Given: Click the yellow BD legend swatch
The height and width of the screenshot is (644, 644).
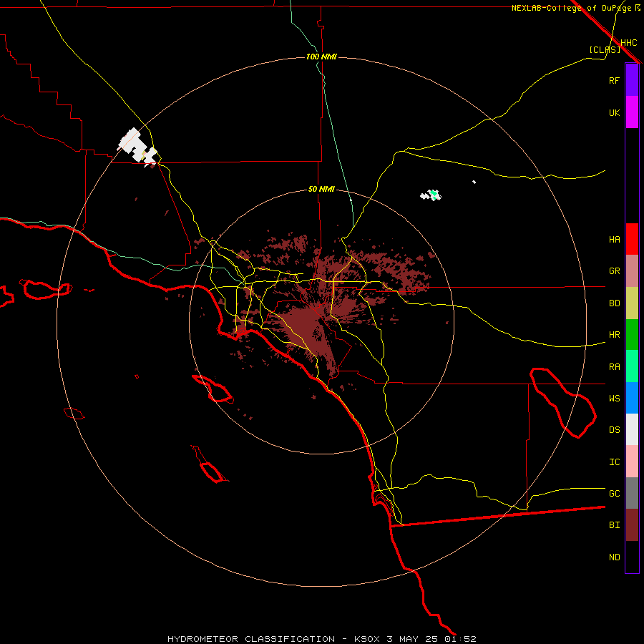Looking at the screenshot, I should click(632, 303).
